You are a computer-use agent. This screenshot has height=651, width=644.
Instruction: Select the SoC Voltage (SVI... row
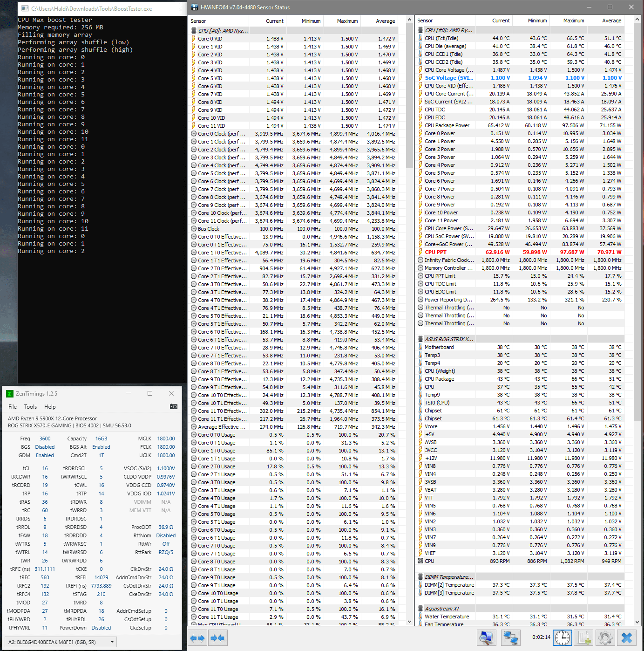pos(520,78)
